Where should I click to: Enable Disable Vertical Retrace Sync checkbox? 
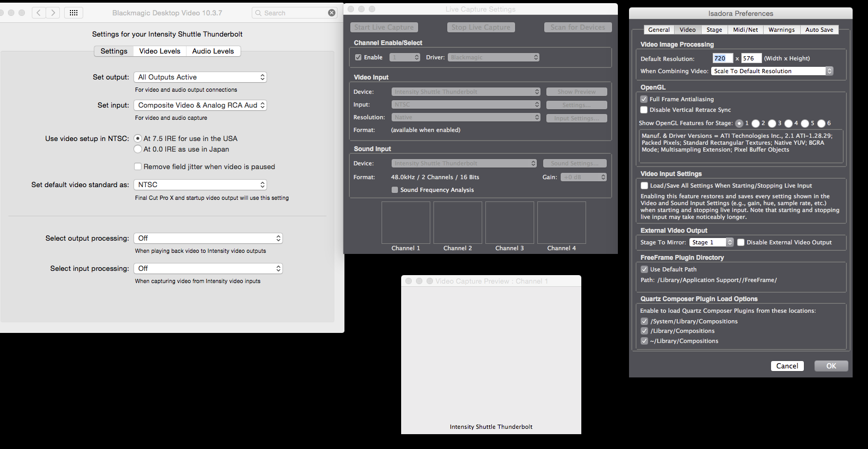(x=644, y=110)
